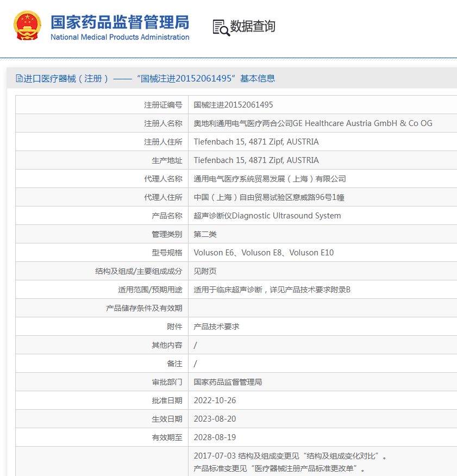The width and height of the screenshot is (457, 476).
Task: Select the 2017-07-03 结构及组成变更 line
Action: [x=290, y=456]
